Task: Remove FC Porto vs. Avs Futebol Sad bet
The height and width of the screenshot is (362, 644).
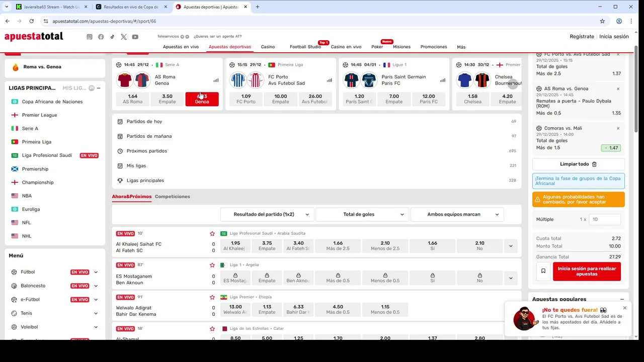Action: [618, 54]
